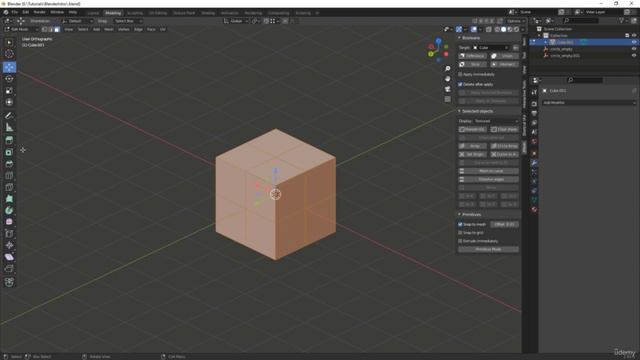Collapse the Selected objects panel
This screenshot has width=640, height=360.
tap(460, 111)
